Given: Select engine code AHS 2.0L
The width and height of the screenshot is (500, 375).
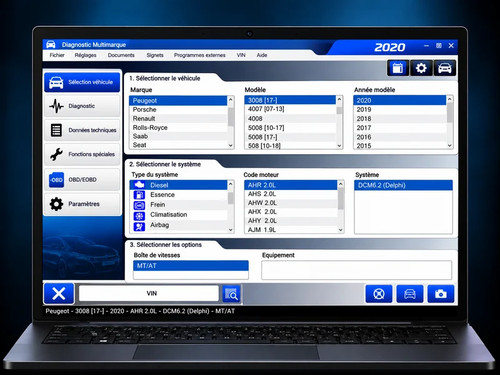Looking at the screenshot, I should point(291,194).
